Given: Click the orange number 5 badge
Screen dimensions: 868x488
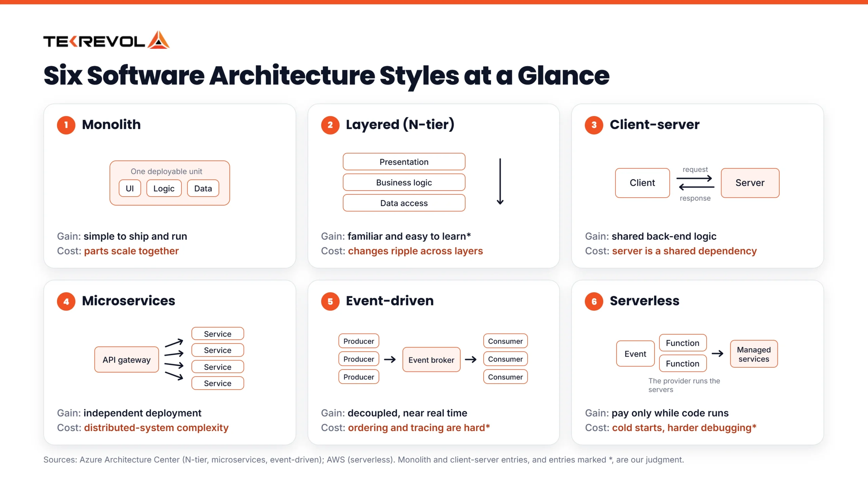Looking at the screenshot, I should [x=330, y=301].
